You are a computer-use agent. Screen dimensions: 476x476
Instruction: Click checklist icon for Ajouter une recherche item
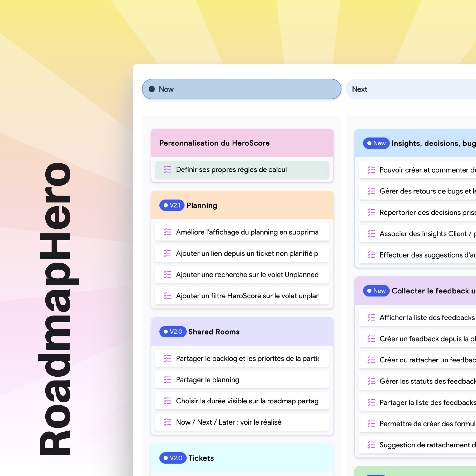[168, 274]
